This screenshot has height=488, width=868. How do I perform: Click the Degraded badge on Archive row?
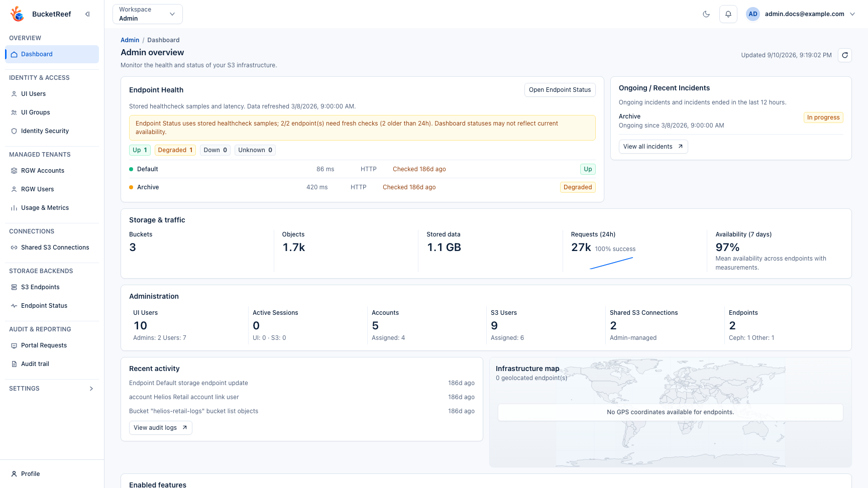click(578, 187)
